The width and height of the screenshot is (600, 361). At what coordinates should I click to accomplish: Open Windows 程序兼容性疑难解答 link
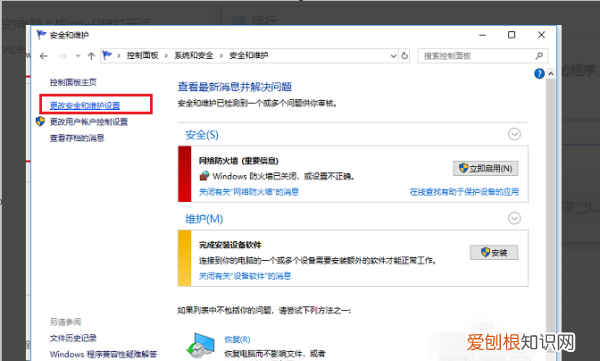(103, 354)
